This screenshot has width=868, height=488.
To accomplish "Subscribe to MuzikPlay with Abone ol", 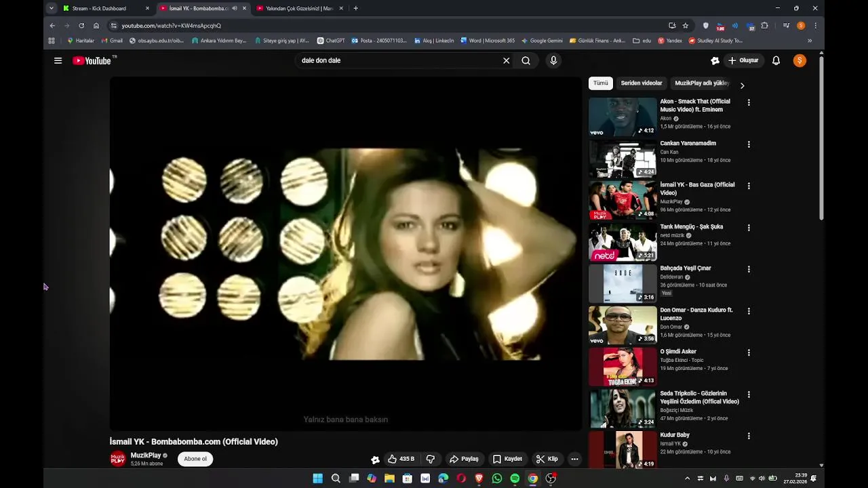I will tap(195, 459).
